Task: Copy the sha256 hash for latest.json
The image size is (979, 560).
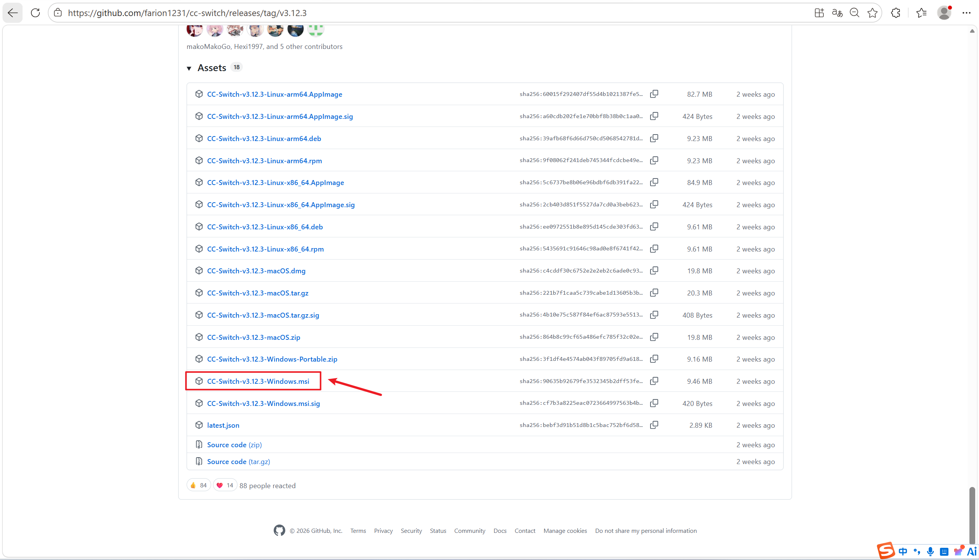Action: (x=654, y=425)
